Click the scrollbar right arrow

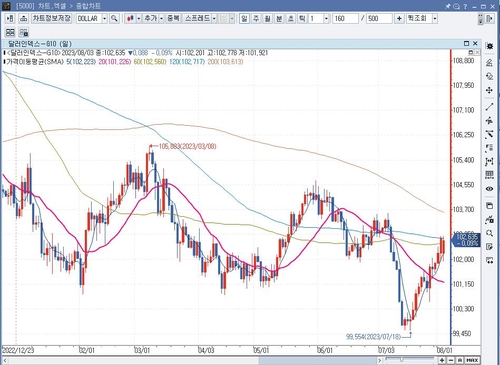380,360
